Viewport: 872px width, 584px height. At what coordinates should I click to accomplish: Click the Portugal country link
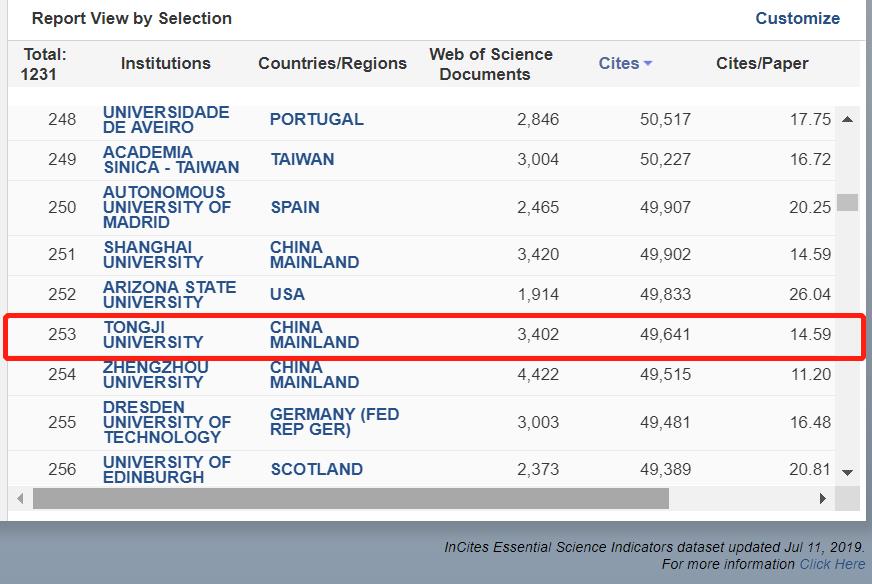click(x=316, y=119)
